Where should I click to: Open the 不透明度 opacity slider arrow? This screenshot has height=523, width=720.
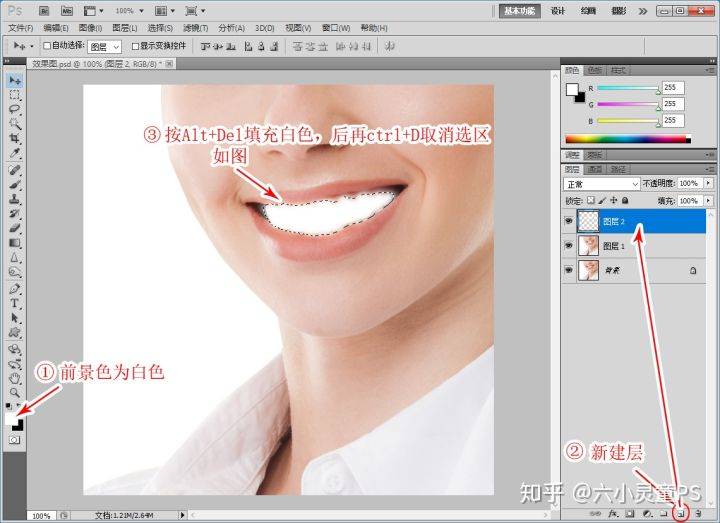point(709,183)
